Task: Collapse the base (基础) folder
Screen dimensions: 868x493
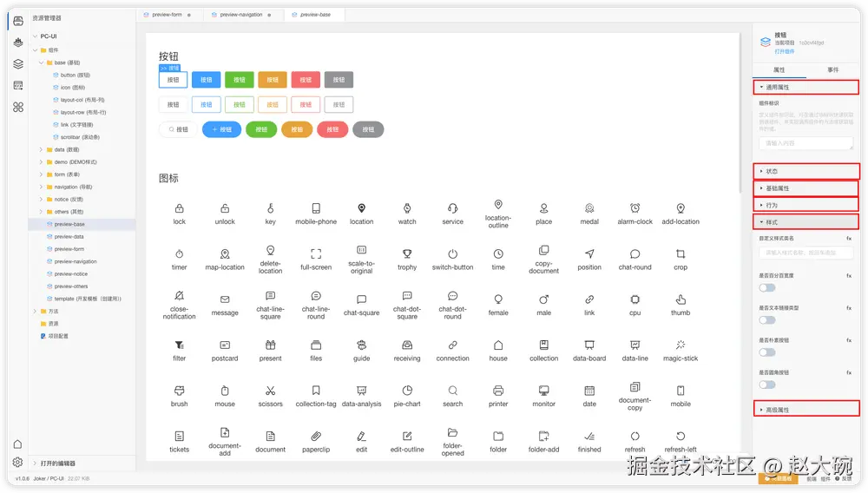Action: tap(42, 62)
